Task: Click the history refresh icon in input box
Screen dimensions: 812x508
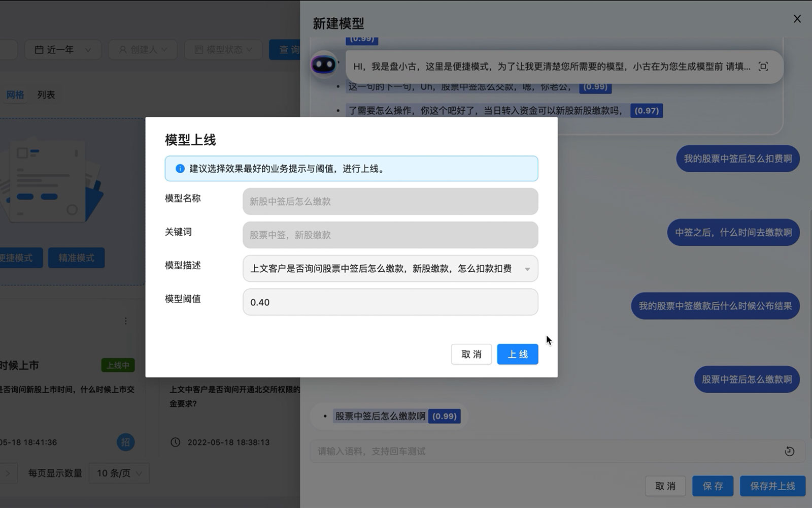Action: [789, 451]
